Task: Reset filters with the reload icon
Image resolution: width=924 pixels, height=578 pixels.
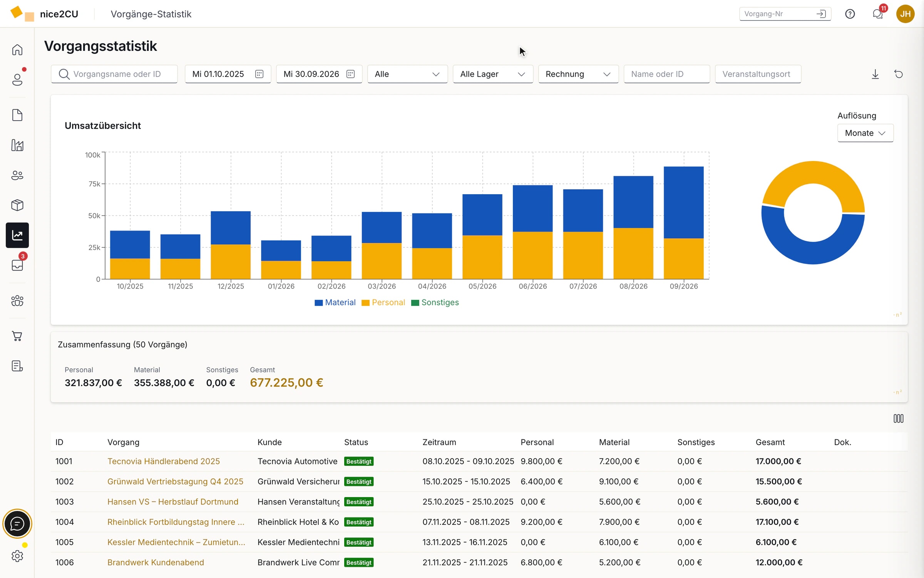Action: [899, 74]
